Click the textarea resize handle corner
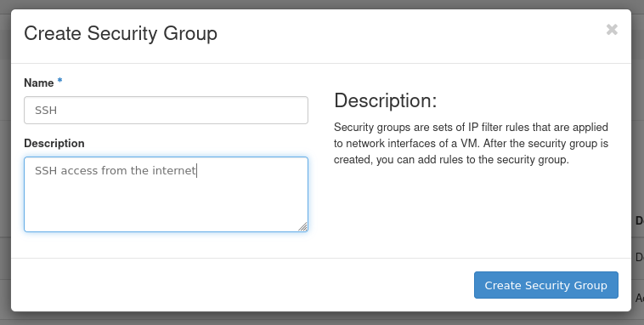The image size is (644, 325). pos(302,226)
